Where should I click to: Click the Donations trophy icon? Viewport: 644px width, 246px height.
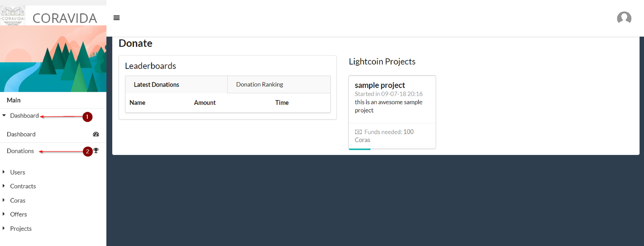pyautogui.click(x=96, y=150)
